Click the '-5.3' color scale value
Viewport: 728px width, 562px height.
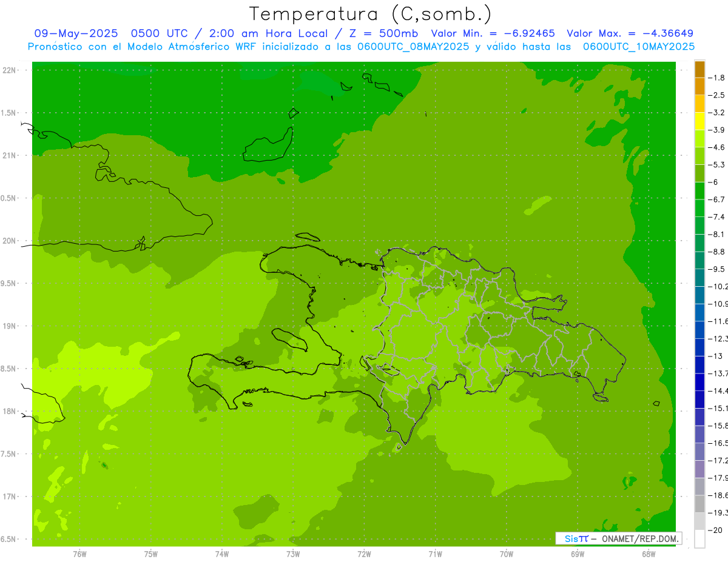click(717, 165)
